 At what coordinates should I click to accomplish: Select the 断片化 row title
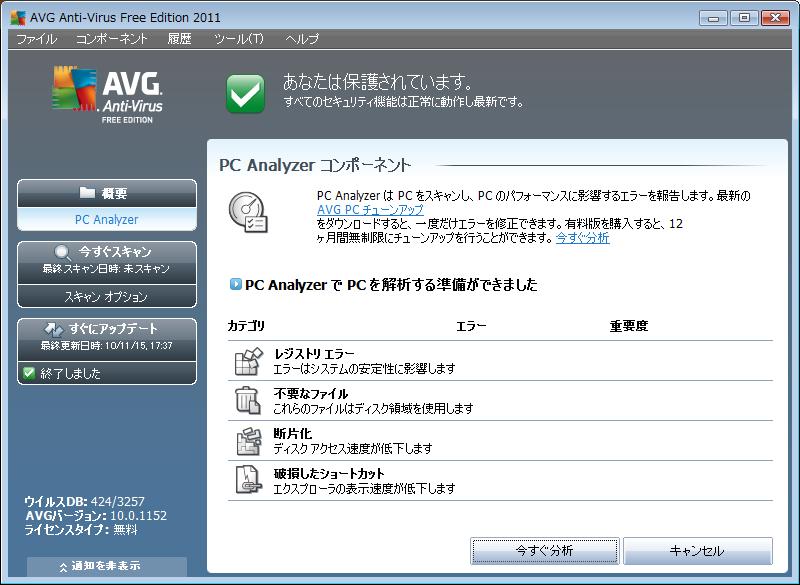point(292,434)
